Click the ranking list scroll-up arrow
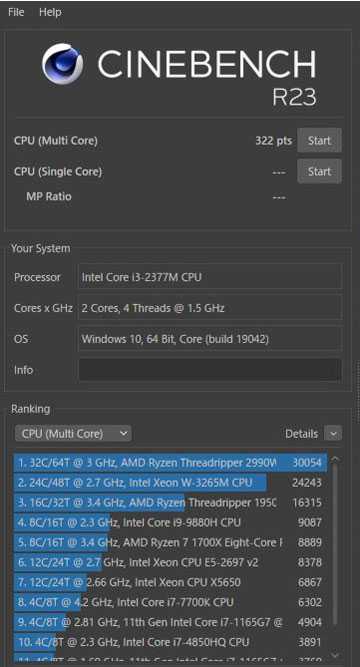The width and height of the screenshot is (360, 667). pos(335,459)
